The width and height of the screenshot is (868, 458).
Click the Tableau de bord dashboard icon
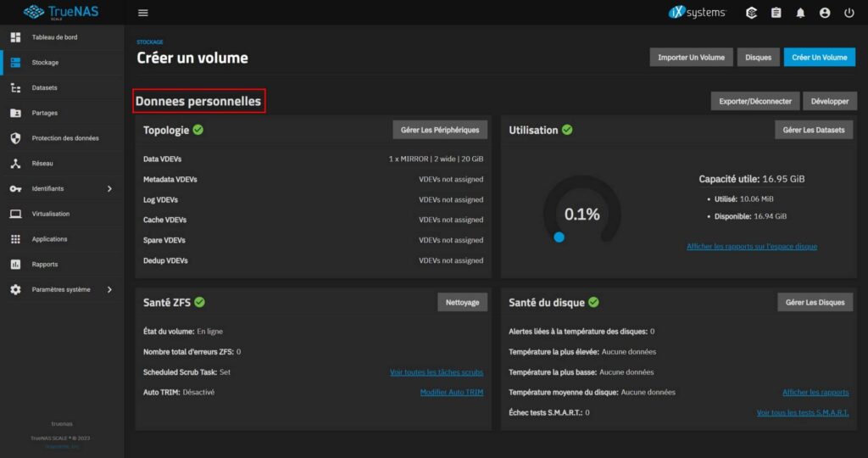pyautogui.click(x=15, y=37)
